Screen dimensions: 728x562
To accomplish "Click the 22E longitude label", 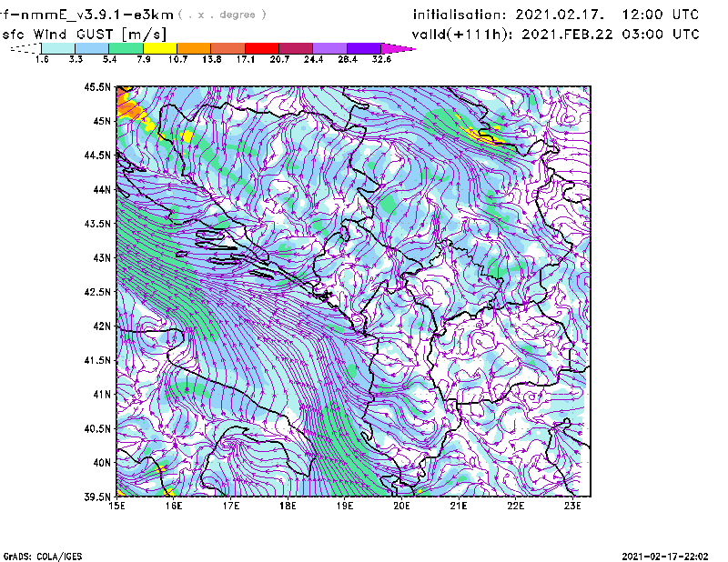I will coord(515,506).
